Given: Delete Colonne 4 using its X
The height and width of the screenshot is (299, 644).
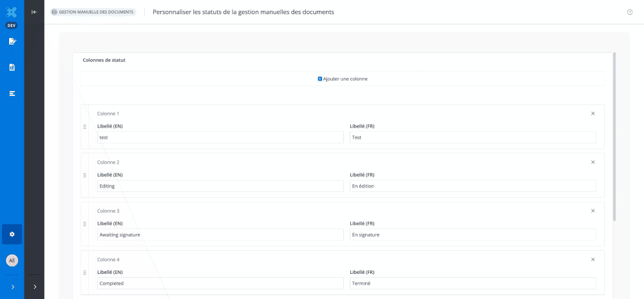Looking at the screenshot, I should click(x=593, y=259).
